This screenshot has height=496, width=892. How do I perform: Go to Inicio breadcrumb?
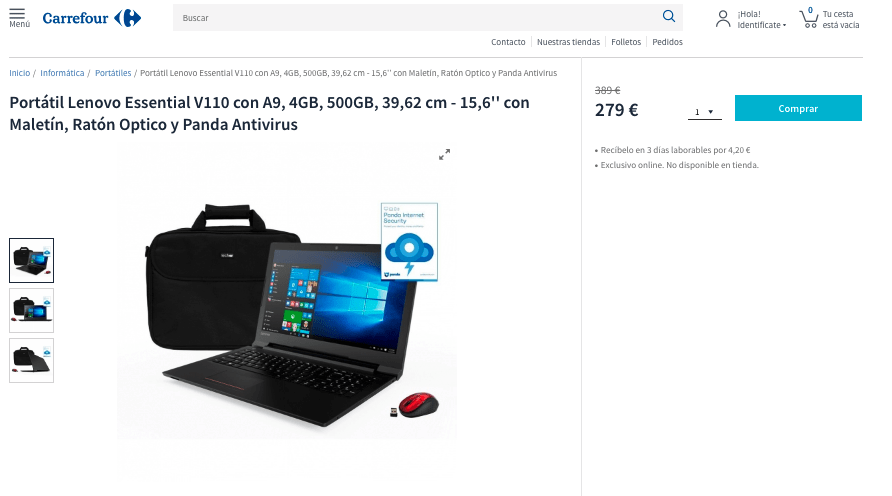[x=19, y=73]
